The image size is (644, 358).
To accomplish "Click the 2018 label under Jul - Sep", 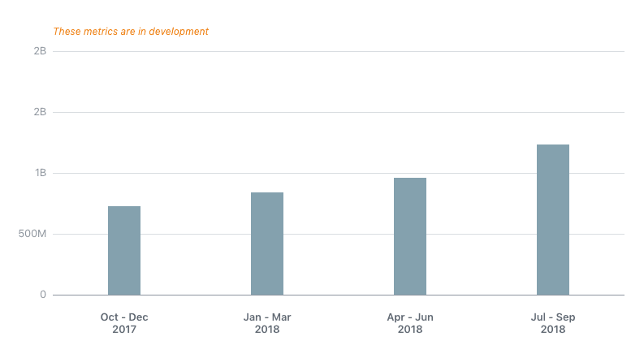I will [553, 330].
